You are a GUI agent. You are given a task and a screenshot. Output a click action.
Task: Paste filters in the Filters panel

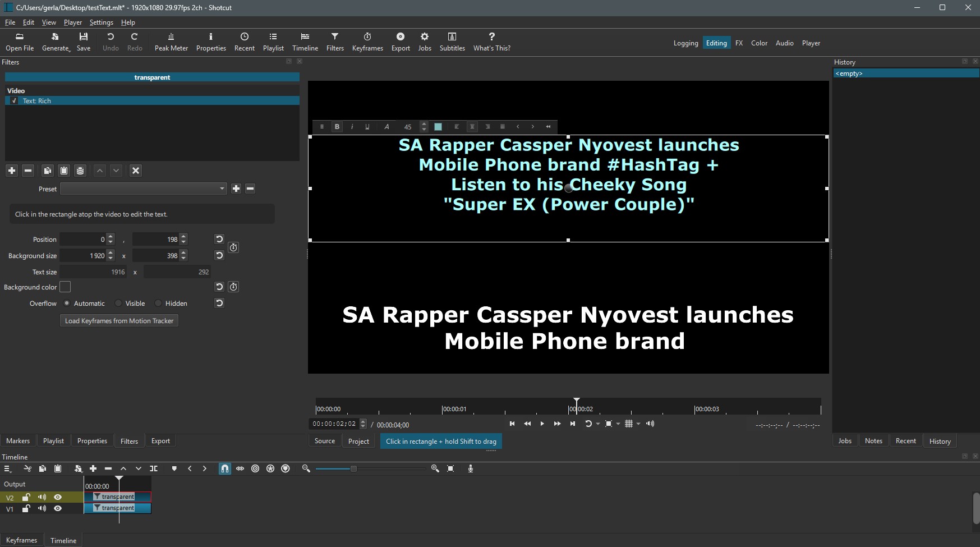click(64, 171)
